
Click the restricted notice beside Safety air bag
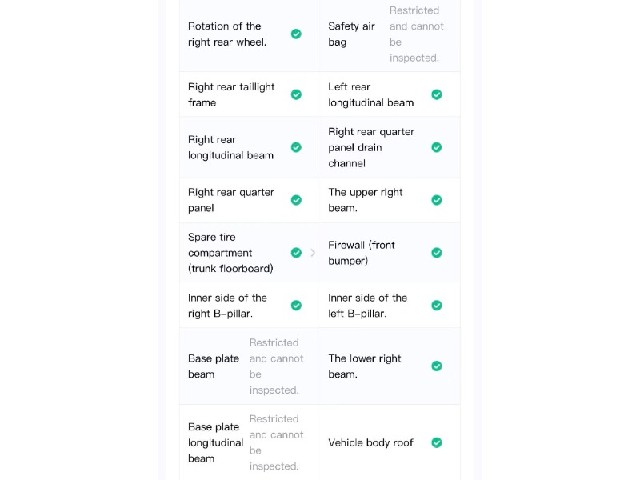coord(416,34)
